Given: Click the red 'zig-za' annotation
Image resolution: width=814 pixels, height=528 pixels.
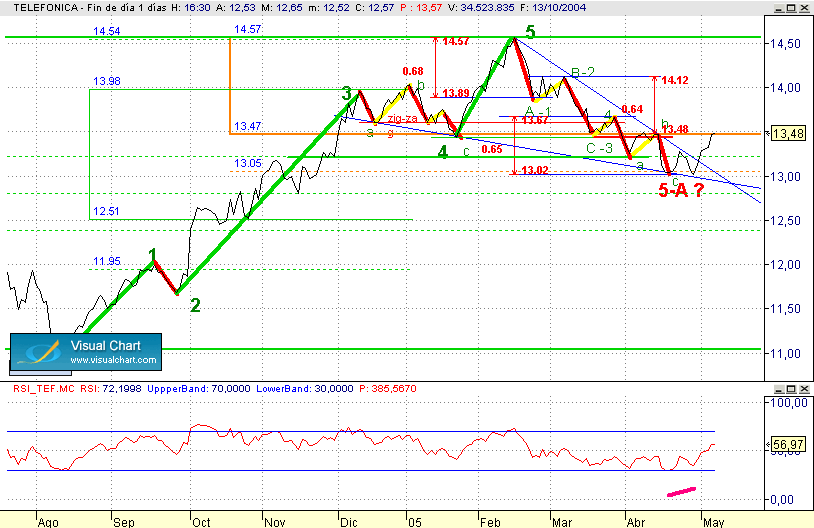Looking at the screenshot, I should click(x=402, y=119).
